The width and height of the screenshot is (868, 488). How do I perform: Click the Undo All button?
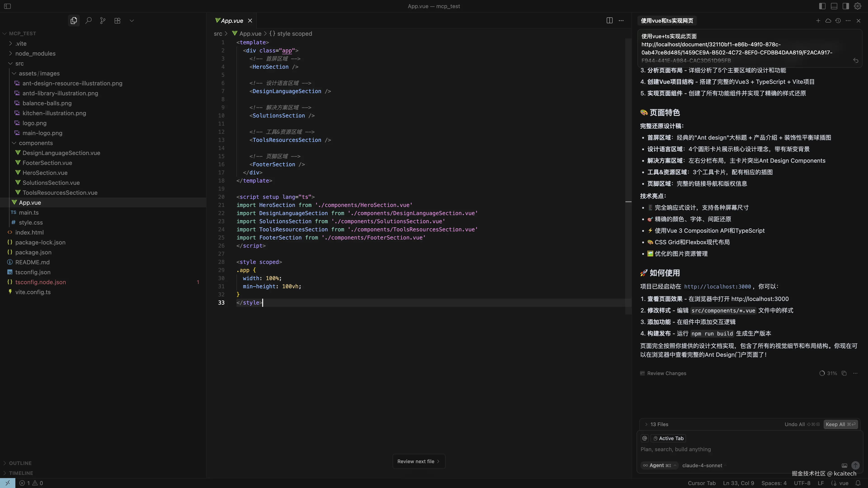pyautogui.click(x=802, y=424)
